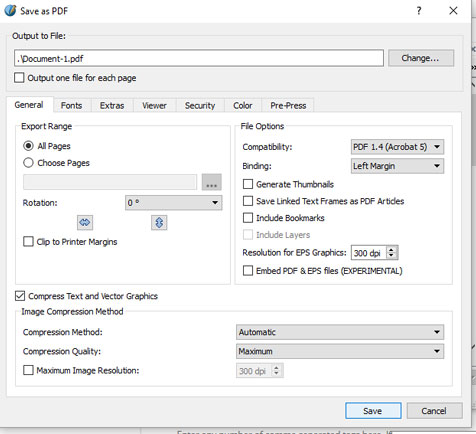The width and height of the screenshot is (476, 434).
Task: Uncheck Compress Text and Vector Graphics
Action: pos(20,296)
